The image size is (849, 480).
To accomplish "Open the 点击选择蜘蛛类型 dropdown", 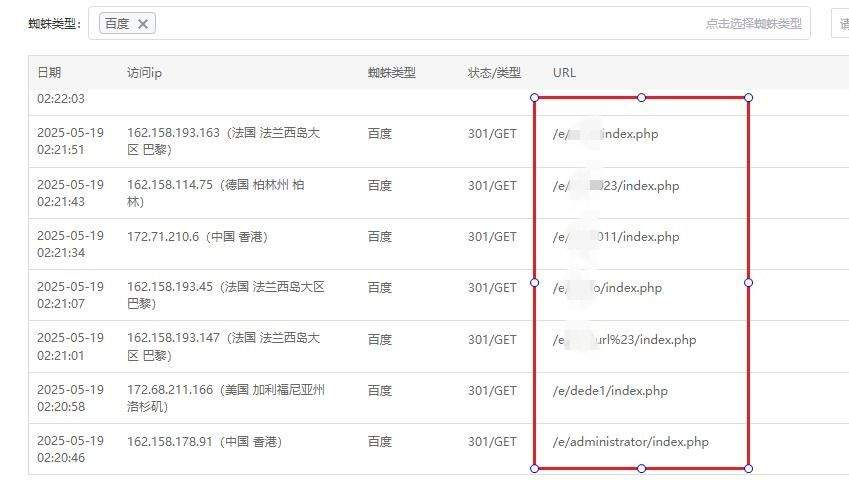I will [752, 24].
